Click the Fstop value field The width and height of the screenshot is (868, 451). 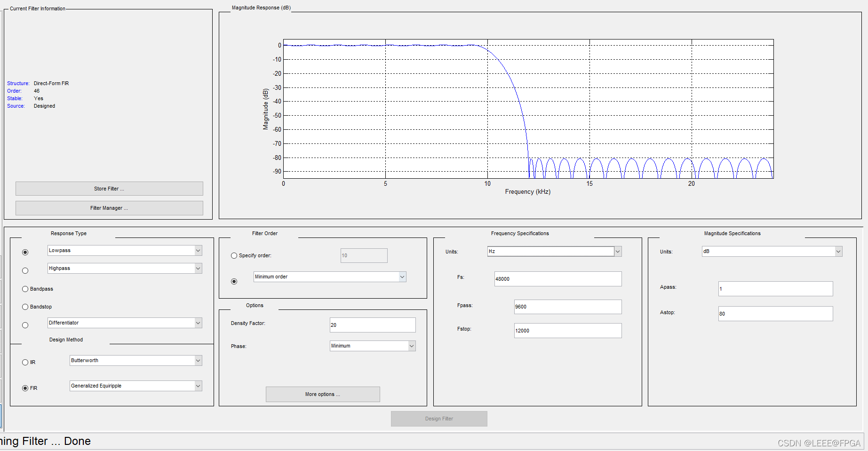click(568, 331)
